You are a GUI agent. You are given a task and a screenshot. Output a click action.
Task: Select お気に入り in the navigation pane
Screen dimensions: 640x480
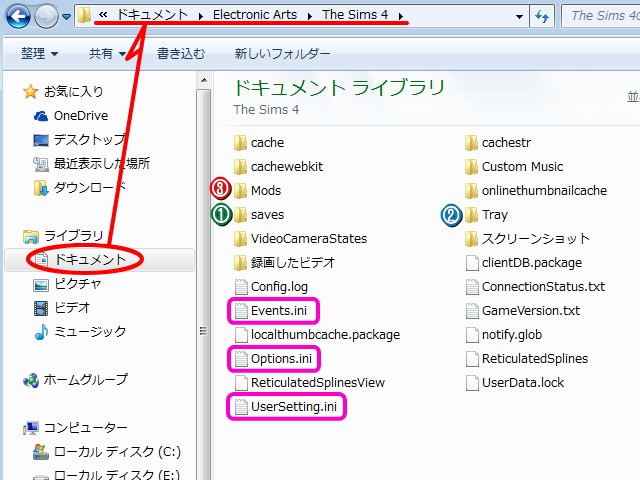pos(63,91)
